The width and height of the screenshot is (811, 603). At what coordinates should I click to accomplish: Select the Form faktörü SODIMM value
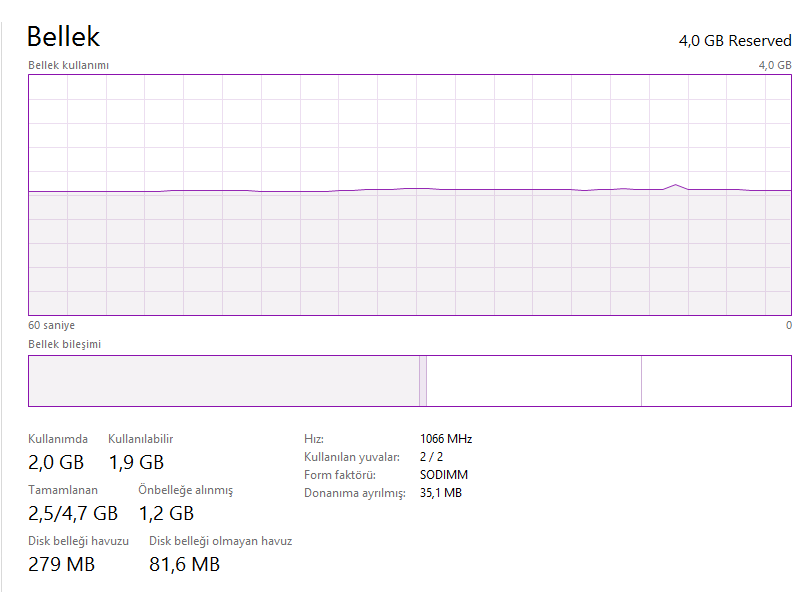444,475
